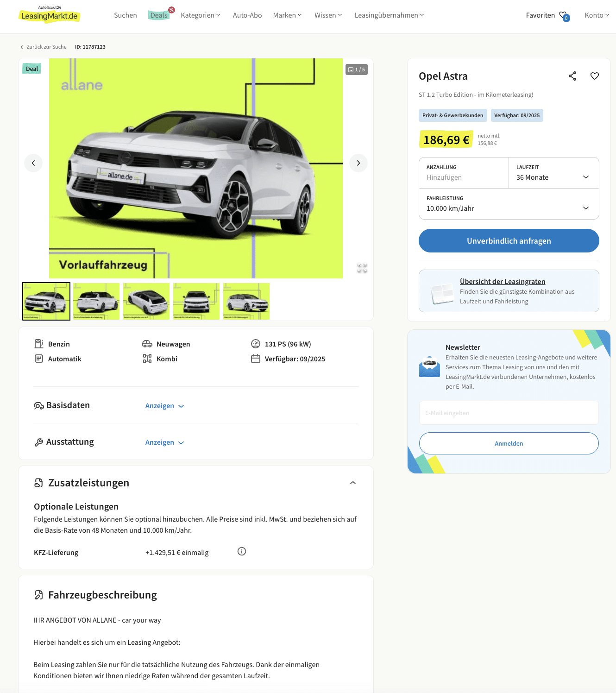Viewport: 616px width, 693px height.
Task: Open fullscreen view of the car gallery
Action: [362, 268]
